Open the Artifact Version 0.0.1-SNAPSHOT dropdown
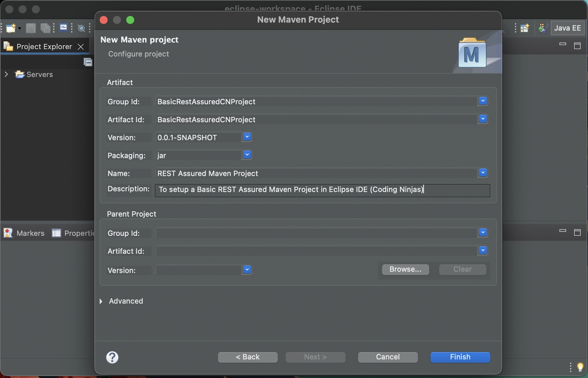 point(247,137)
